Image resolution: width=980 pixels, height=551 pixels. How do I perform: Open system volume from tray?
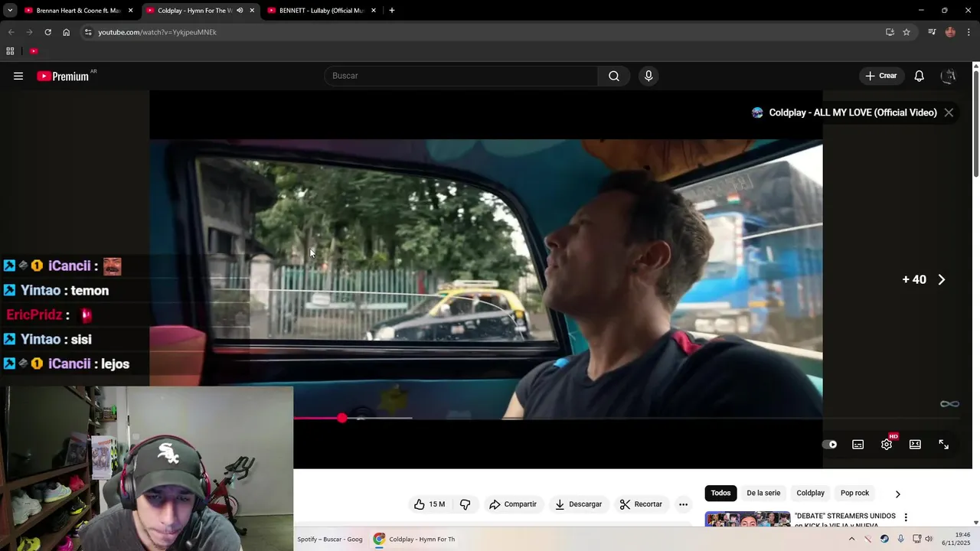pyautogui.click(x=929, y=539)
